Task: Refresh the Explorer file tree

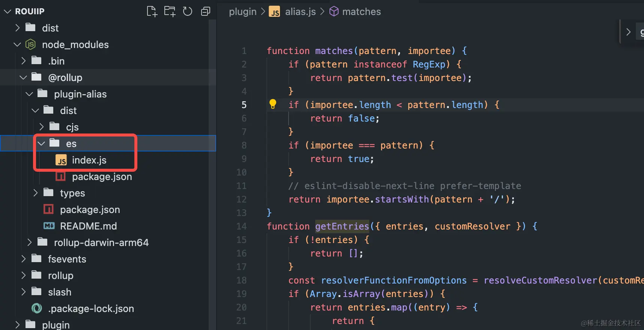Action: [188, 12]
